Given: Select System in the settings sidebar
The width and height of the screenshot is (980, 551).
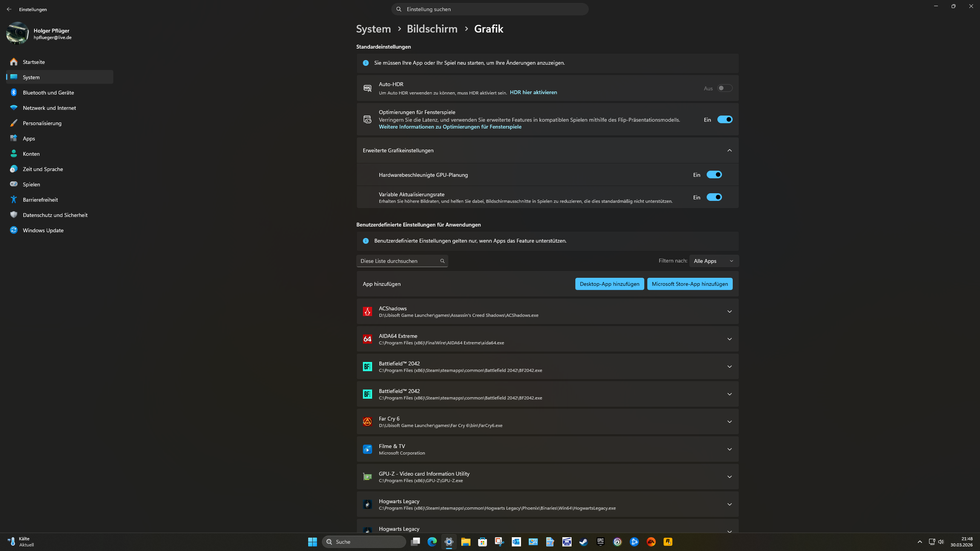Looking at the screenshot, I should pos(31,77).
